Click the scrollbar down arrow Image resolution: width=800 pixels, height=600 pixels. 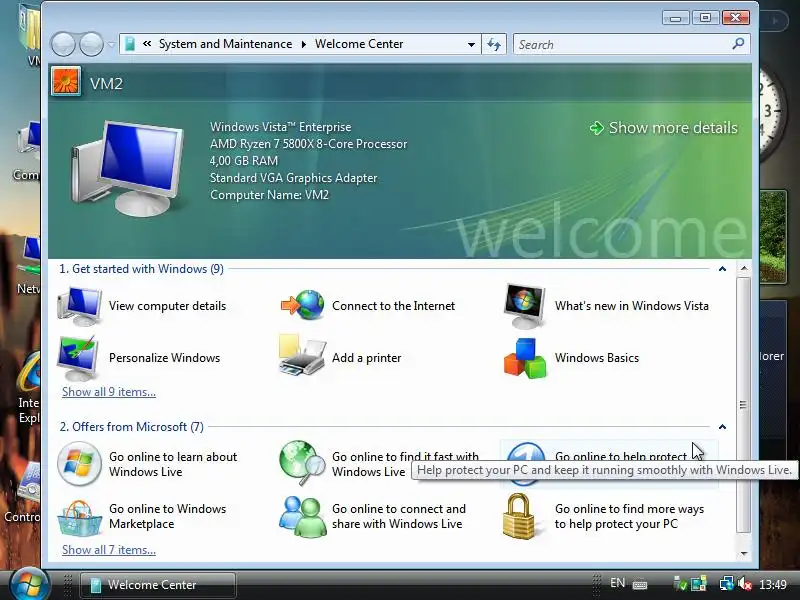click(744, 553)
